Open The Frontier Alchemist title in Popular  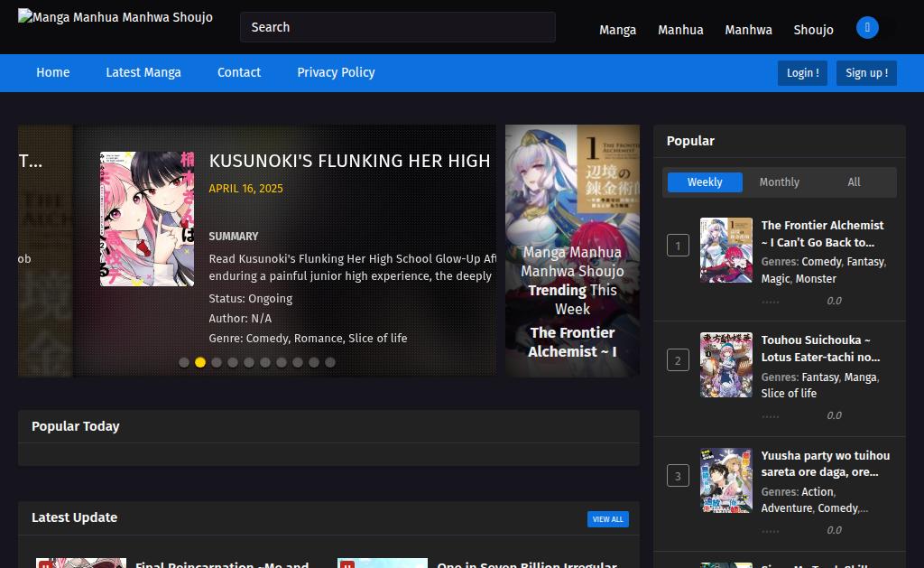pos(822,234)
